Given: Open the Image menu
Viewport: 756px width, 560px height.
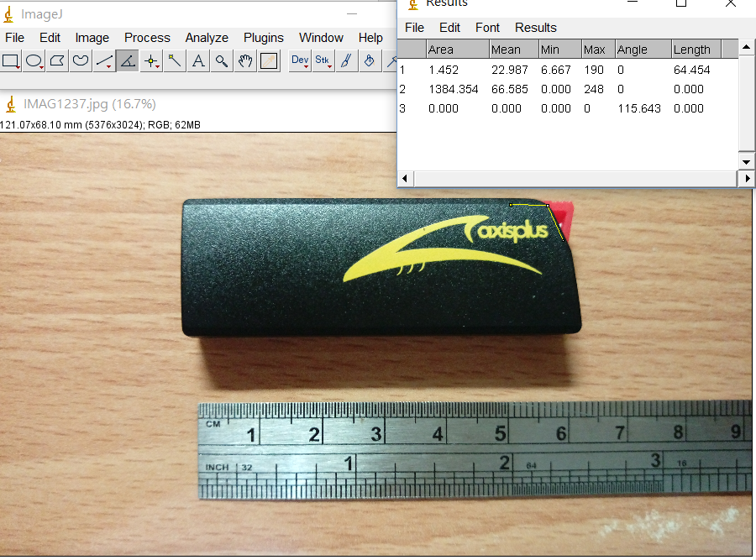Looking at the screenshot, I should (92, 38).
